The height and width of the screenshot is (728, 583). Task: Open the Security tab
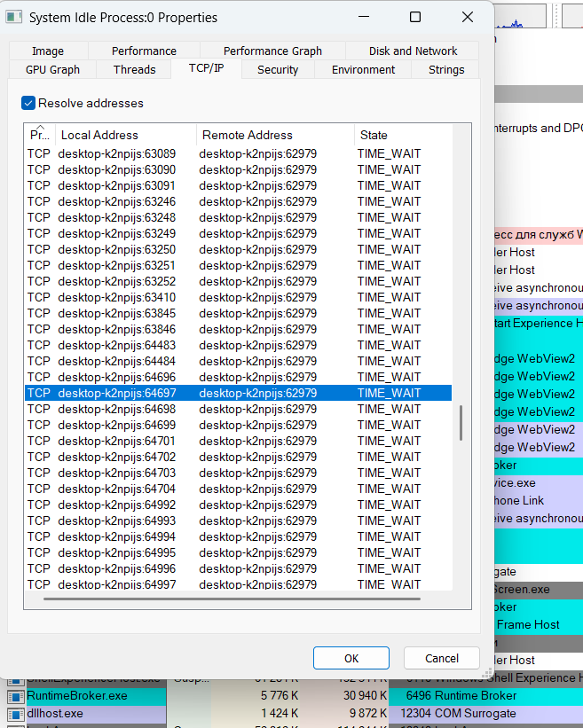pos(278,70)
